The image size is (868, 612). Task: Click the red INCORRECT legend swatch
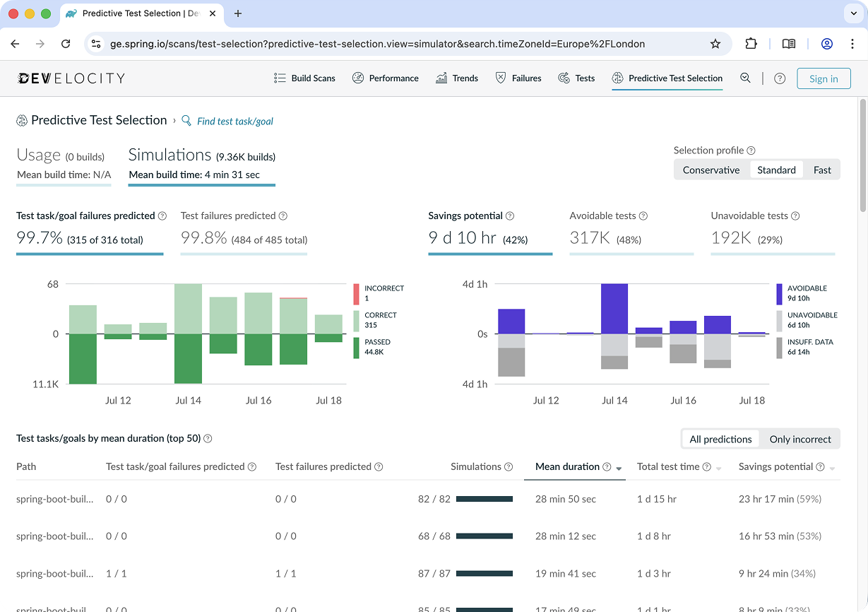357,293
